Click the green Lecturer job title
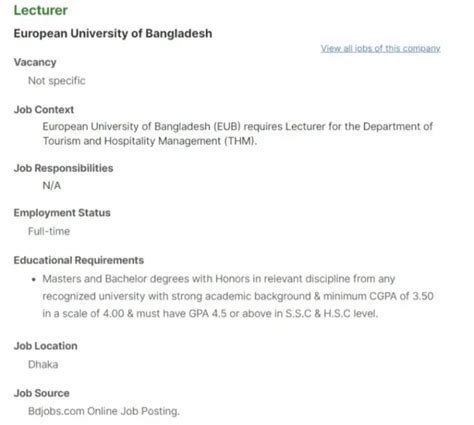474x425 pixels. (x=41, y=10)
